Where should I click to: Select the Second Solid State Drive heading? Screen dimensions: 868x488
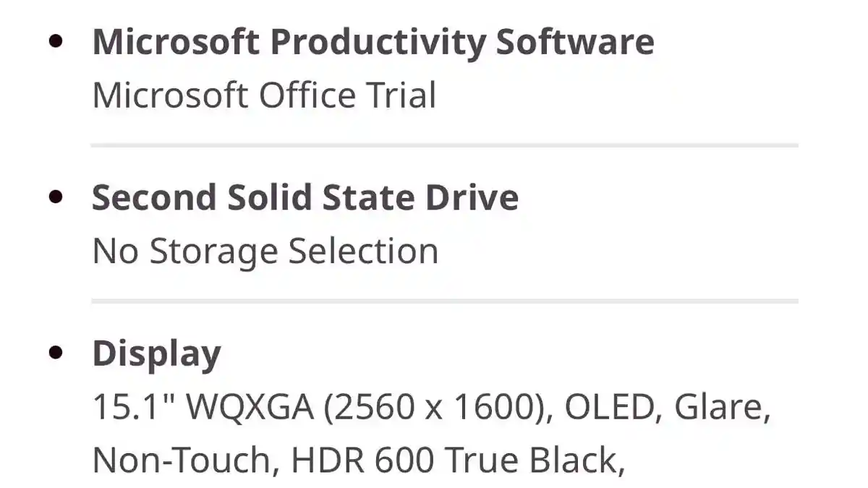coord(305,198)
